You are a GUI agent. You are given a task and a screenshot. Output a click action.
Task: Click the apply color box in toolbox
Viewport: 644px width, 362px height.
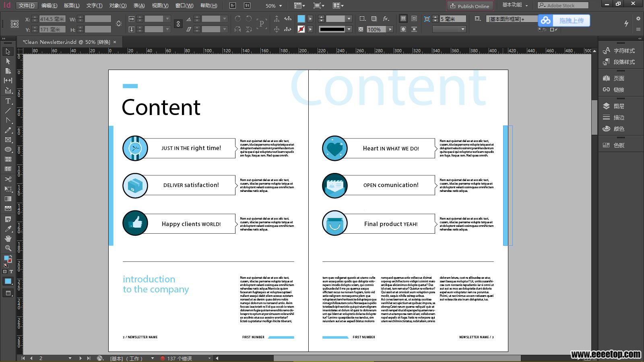(x=8, y=281)
